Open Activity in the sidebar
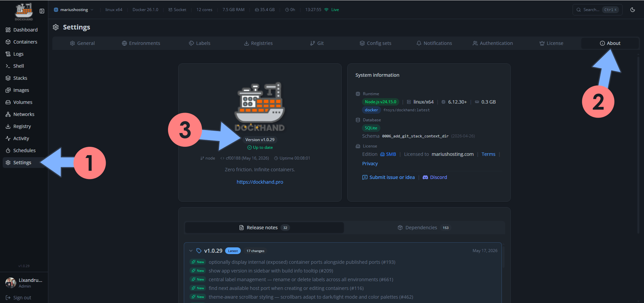This screenshot has width=644, height=303. (x=24, y=138)
